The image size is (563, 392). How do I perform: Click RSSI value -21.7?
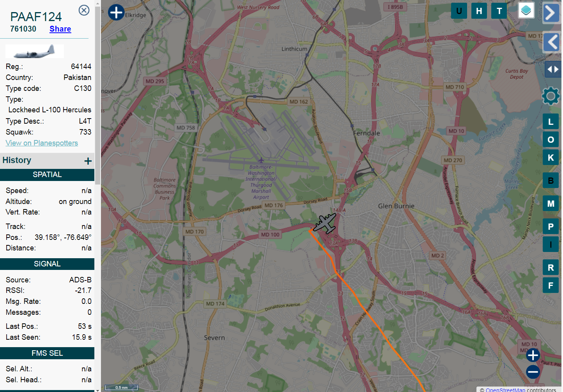click(83, 291)
